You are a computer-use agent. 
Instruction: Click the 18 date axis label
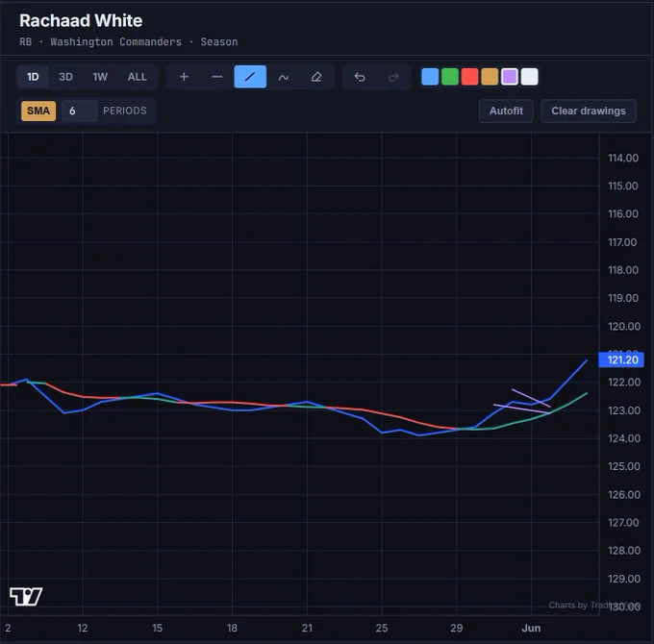click(232, 628)
